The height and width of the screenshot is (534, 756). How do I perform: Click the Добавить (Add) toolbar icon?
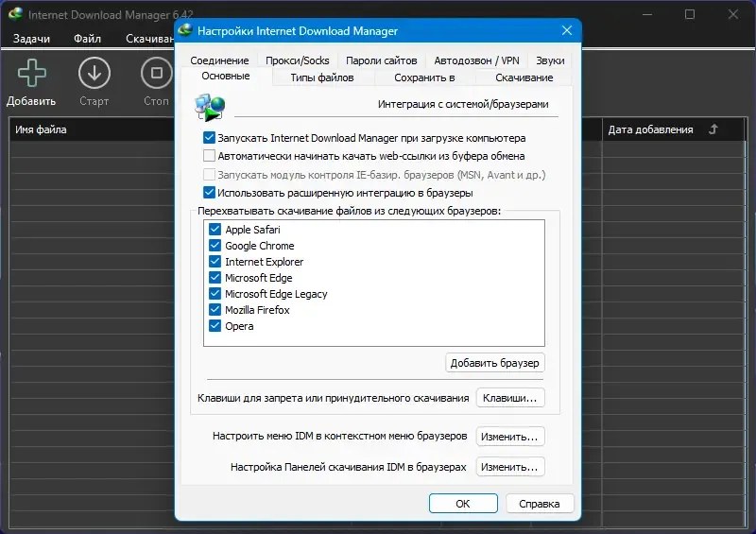[x=31, y=74]
